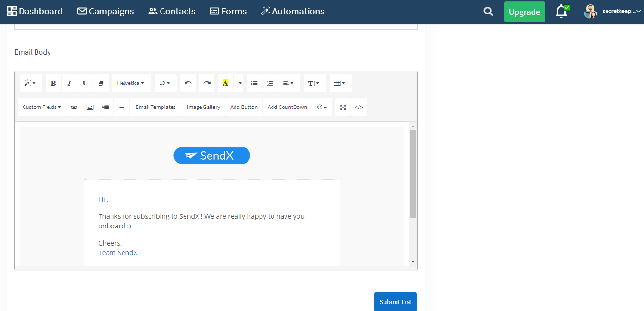Click the eraser remove-formatting icon

tap(101, 83)
